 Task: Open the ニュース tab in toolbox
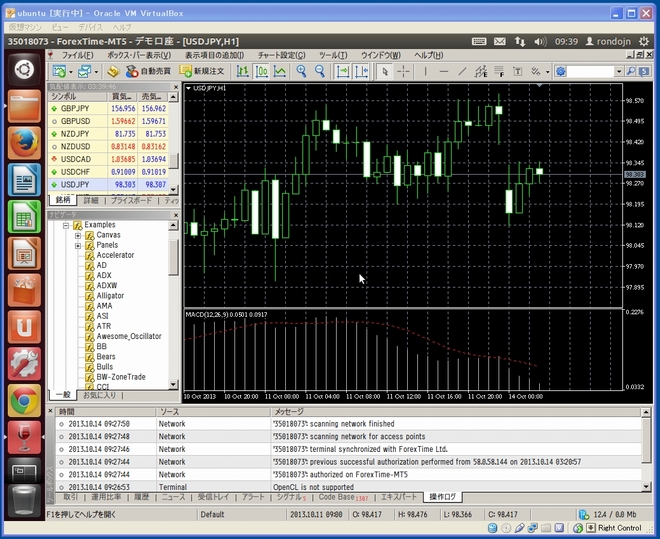pos(173,497)
